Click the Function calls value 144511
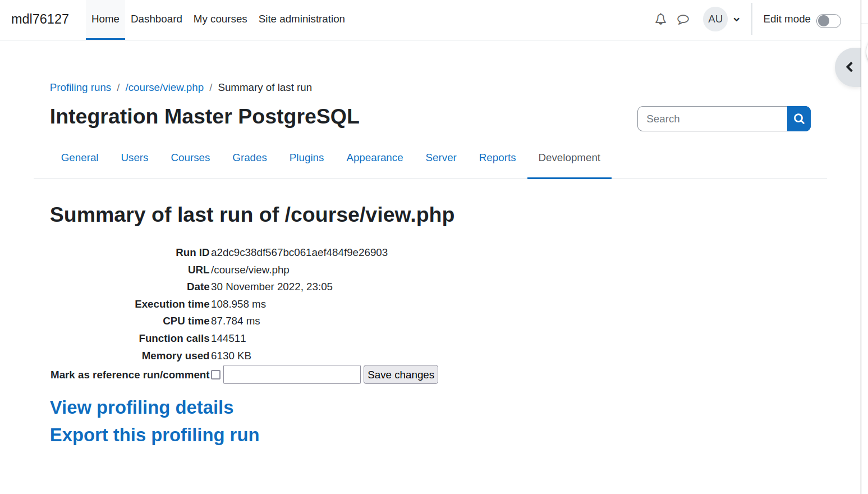This screenshot has height=494, width=868. point(228,339)
